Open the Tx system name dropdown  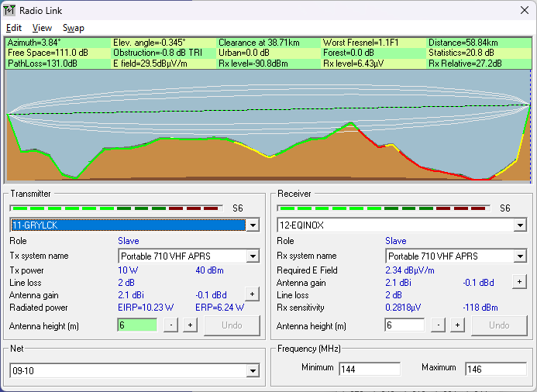[253, 256]
